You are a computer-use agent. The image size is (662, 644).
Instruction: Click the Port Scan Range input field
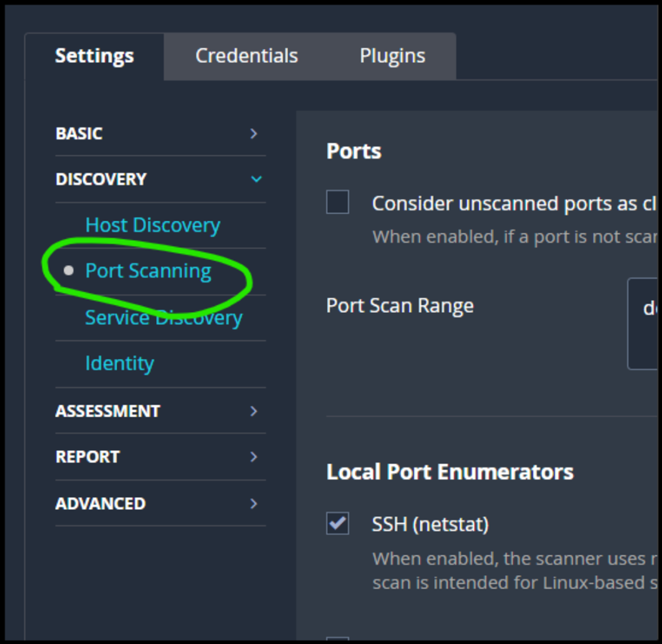pyautogui.click(x=644, y=324)
